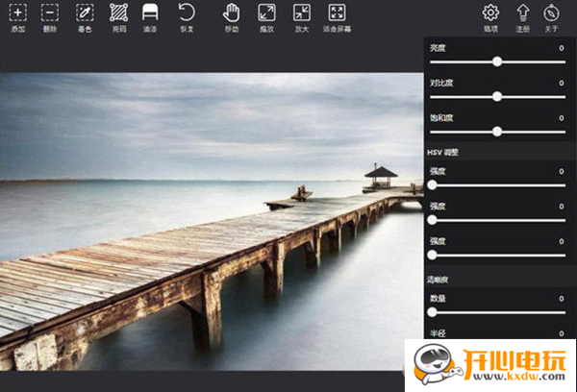Click the pavilion in the pier photo
This screenshot has width=577, height=392.
381,177
